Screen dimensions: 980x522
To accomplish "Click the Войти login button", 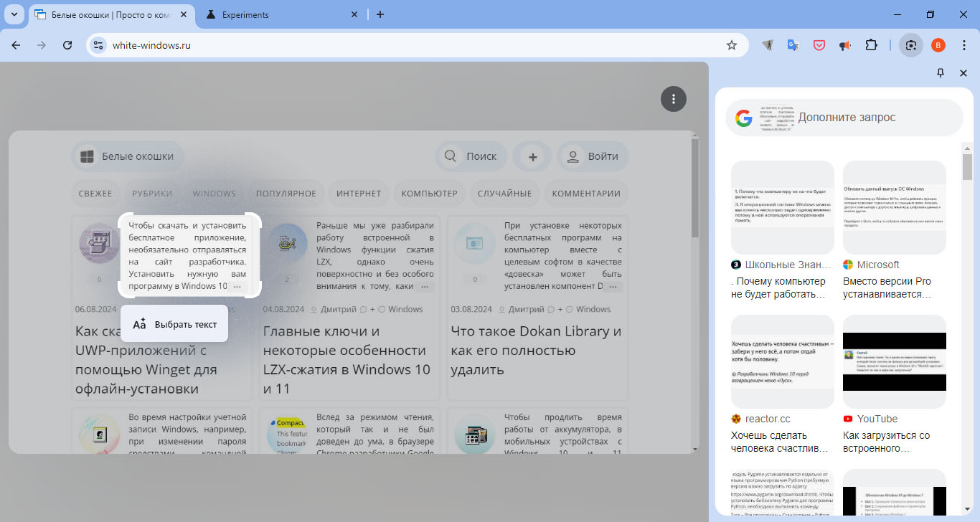I will [x=593, y=156].
